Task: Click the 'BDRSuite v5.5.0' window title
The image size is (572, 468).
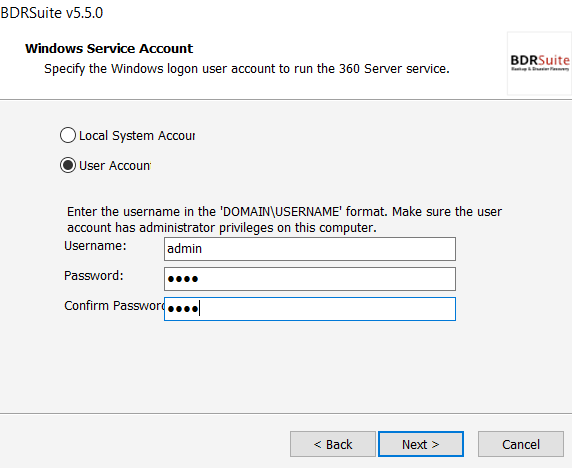Action: [52, 13]
